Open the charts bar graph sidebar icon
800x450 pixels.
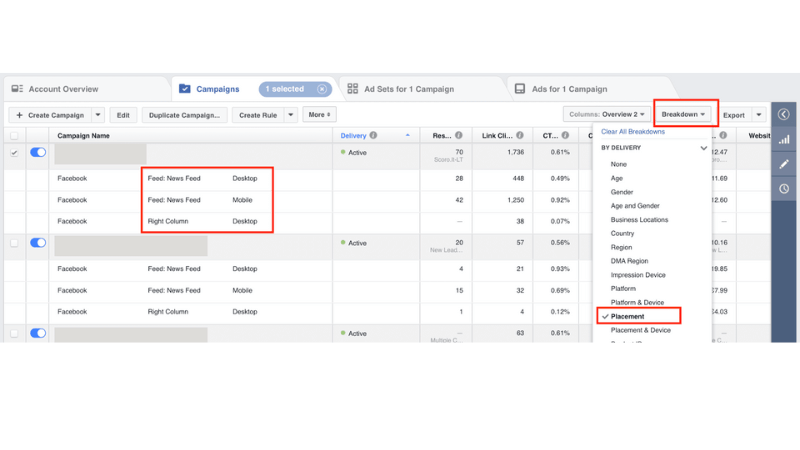(x=784, y=139)
